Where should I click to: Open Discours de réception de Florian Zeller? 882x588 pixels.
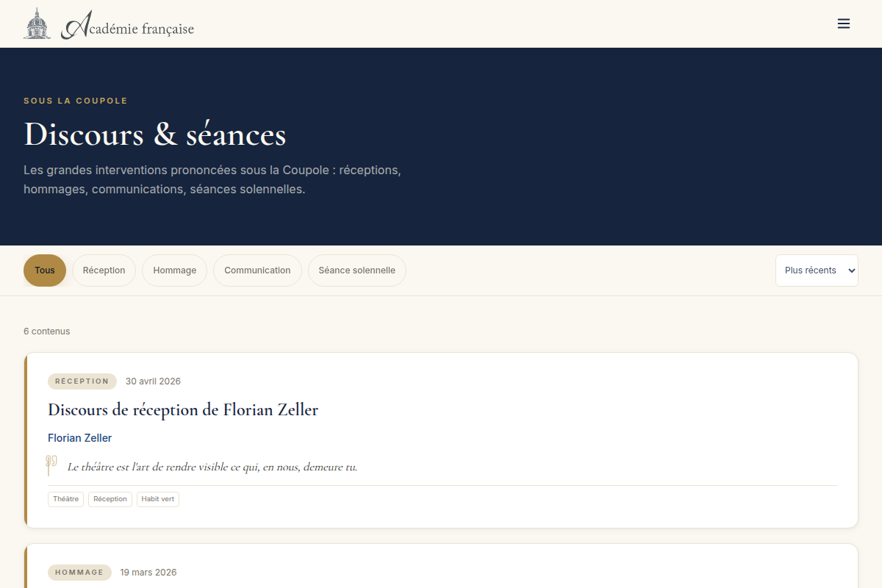183,409
